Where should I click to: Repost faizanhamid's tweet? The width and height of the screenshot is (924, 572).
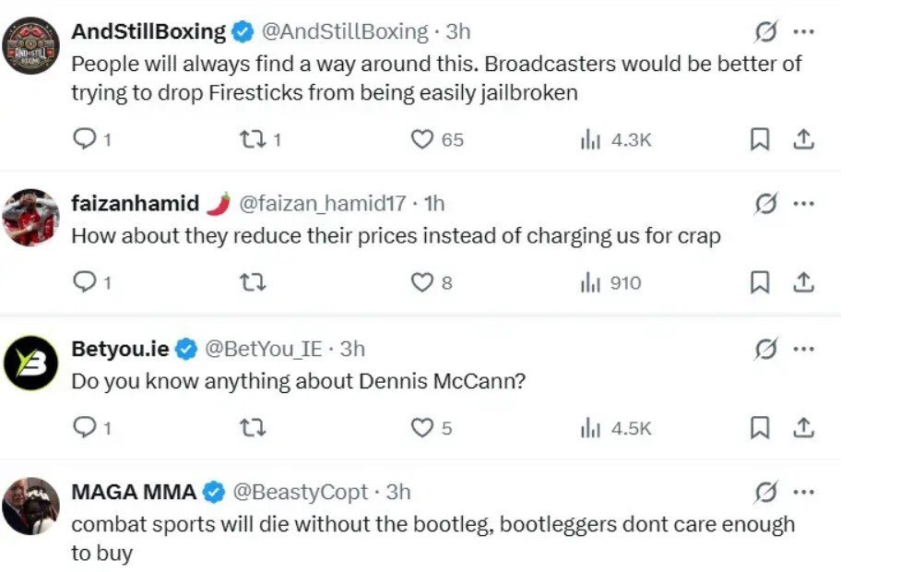point(250,282)
